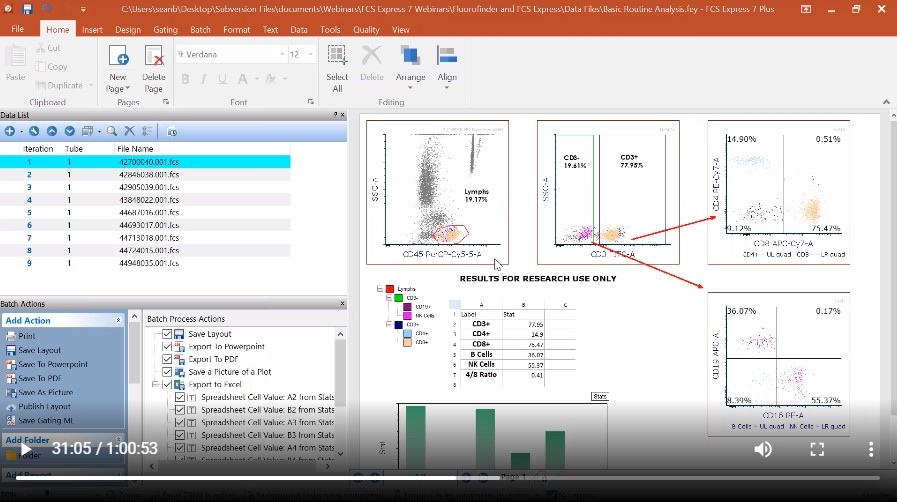Open the New Page dropdown arrow

[128, 89]
